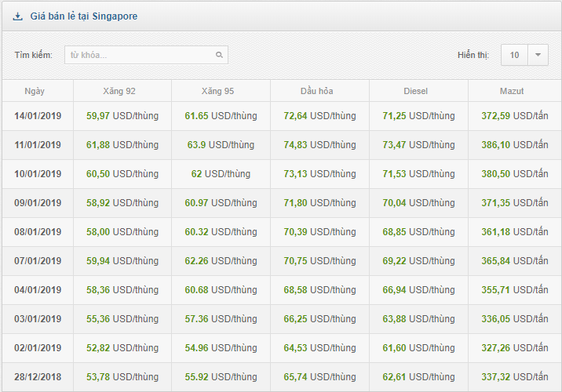This screenshot has height=392, width=562.
Task: Sort by the Mazut column header
Action: 512,91
